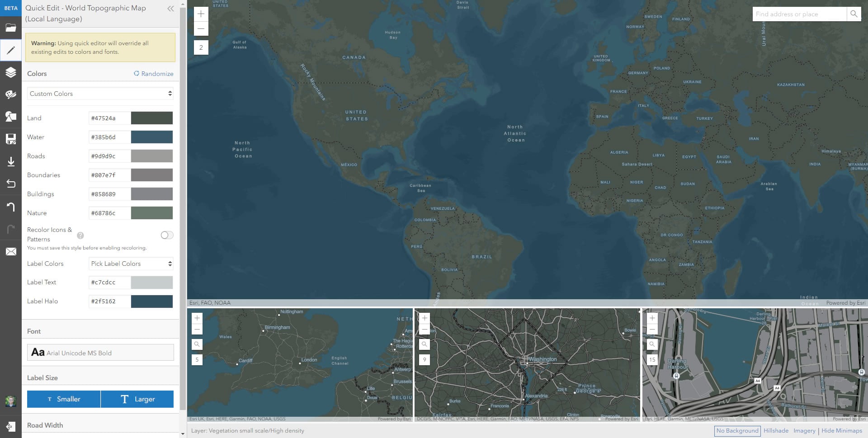Open the Arial Unicode MS Bold font picker
This screenshot has height=438, width=868.
pyautogui.click(x=100, y=353)
